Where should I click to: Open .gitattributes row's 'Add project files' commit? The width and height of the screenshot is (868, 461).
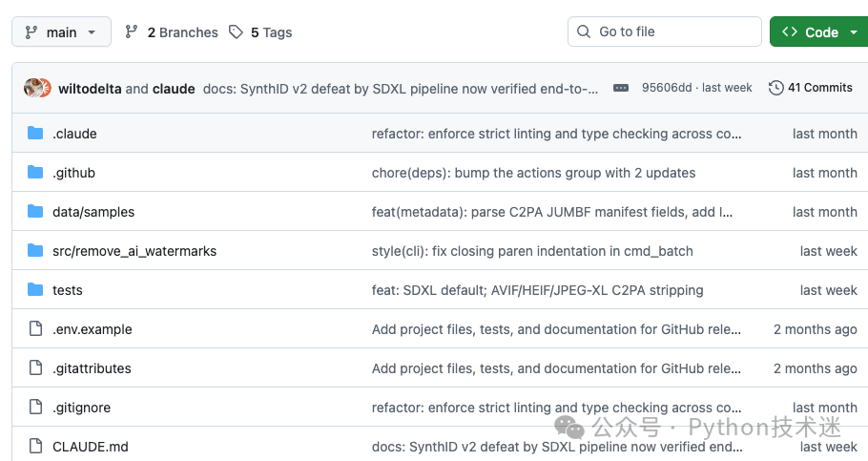tap(556, 368)
